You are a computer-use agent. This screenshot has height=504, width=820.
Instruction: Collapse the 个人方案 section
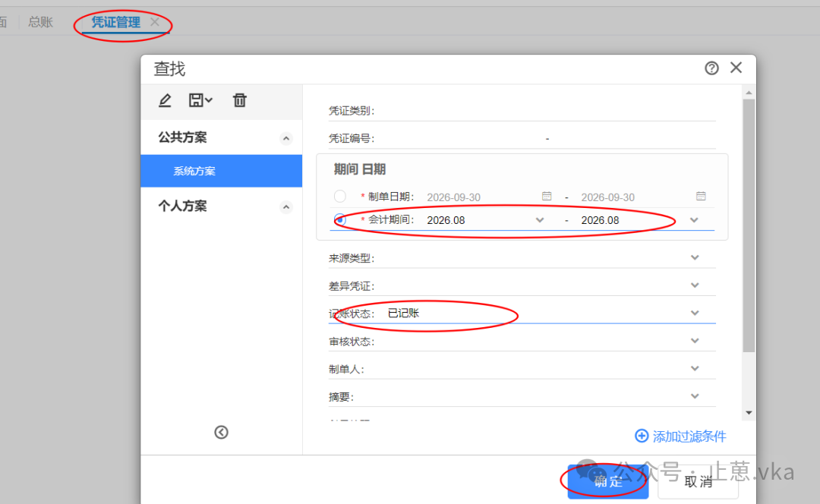pos(286,207)
